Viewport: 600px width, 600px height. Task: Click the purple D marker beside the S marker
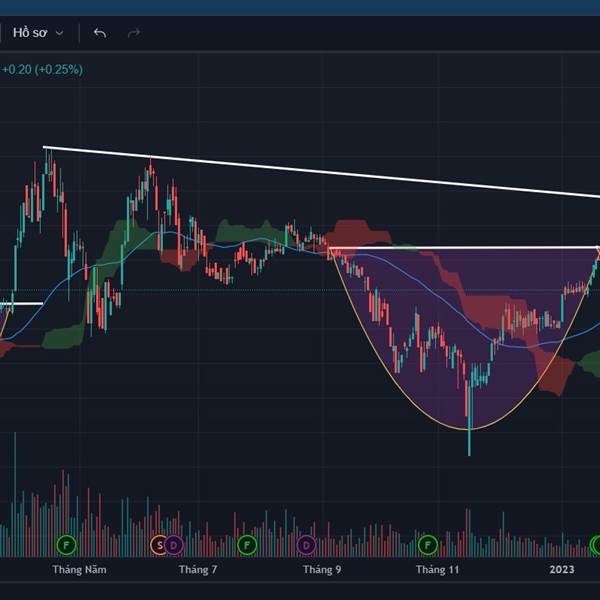point(174,545)
